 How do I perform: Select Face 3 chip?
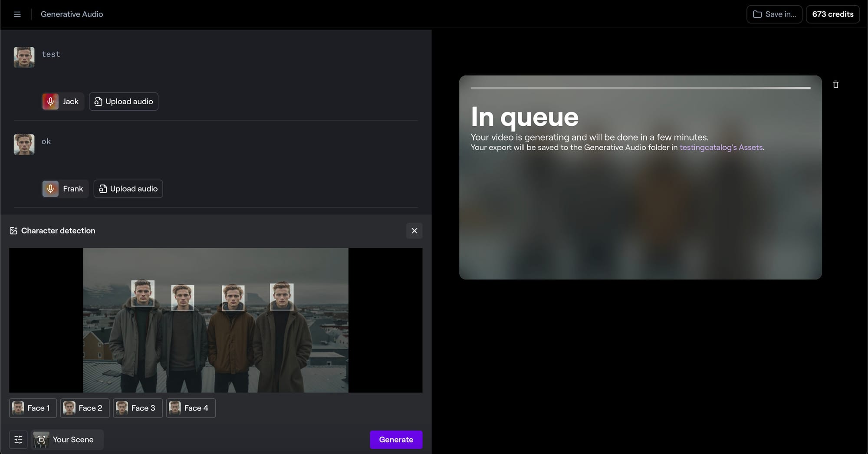coord(138,408)
